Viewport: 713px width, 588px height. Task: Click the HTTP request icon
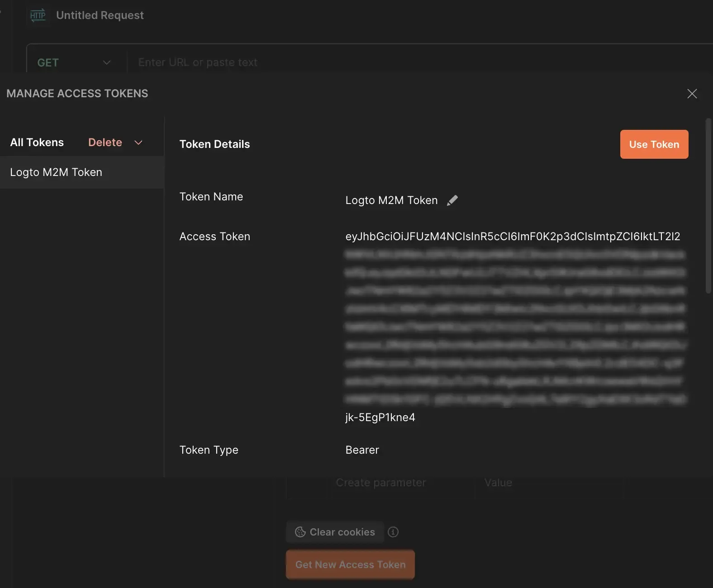(x=38, y=15)
